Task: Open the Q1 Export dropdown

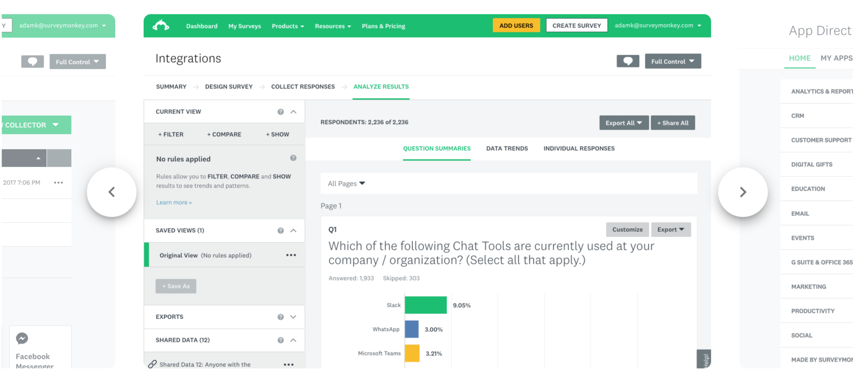Action: coord(671,229)
